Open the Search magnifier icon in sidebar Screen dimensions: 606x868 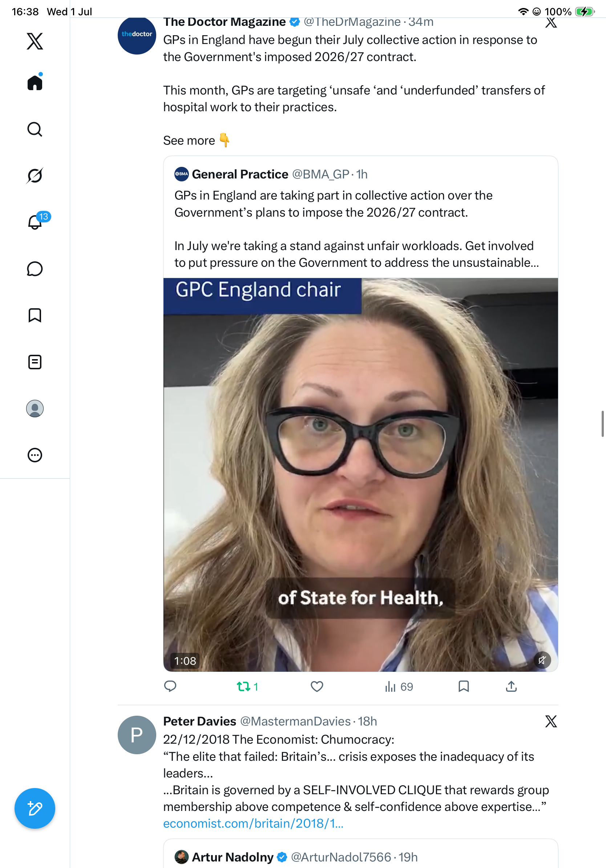point(35,129)
